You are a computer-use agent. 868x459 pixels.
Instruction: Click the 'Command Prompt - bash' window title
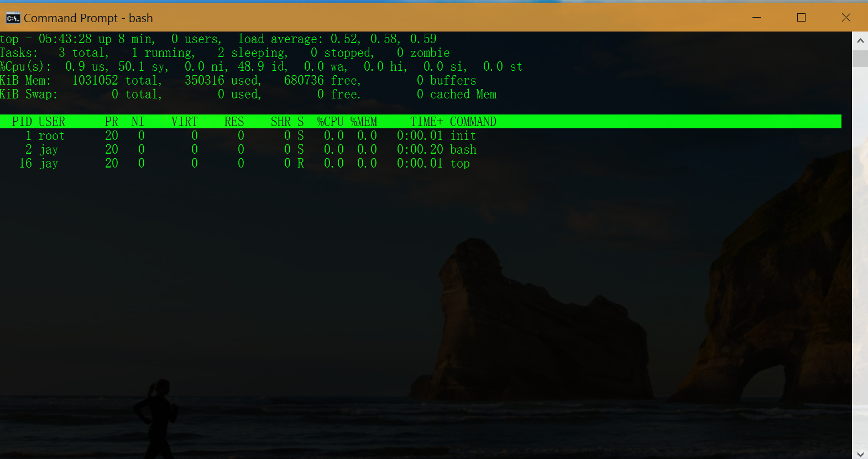coord(88,18)
